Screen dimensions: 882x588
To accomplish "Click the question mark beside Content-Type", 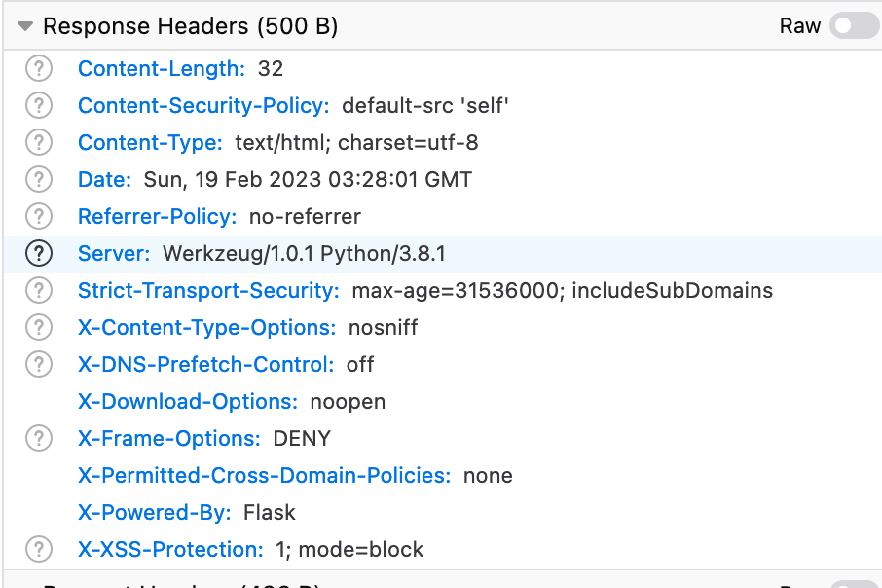I will 38,142.
